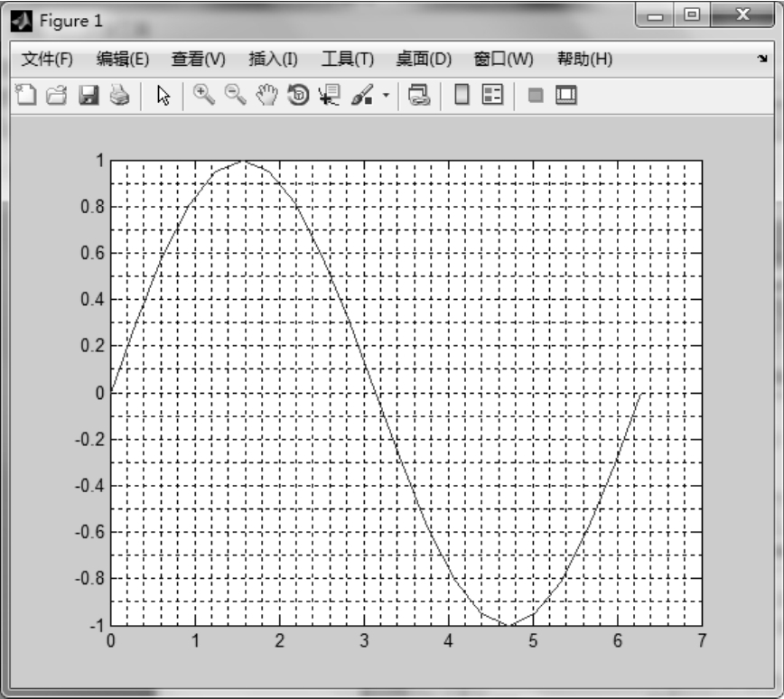Select the Zoom Out magnifier tool
This screenshot has width=784, height=699.
pyautogui.click(x=235, y=95)
